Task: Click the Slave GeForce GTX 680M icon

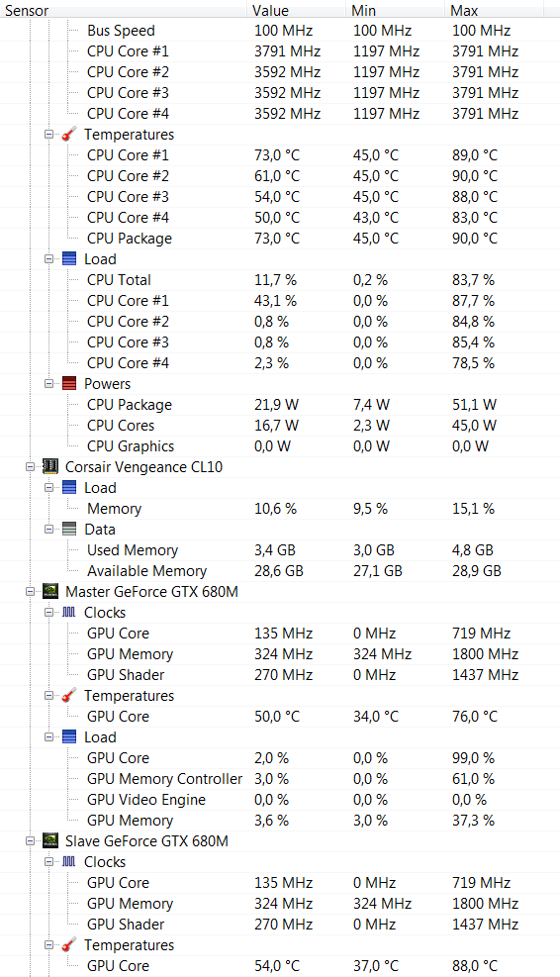Action: (50, 840)
